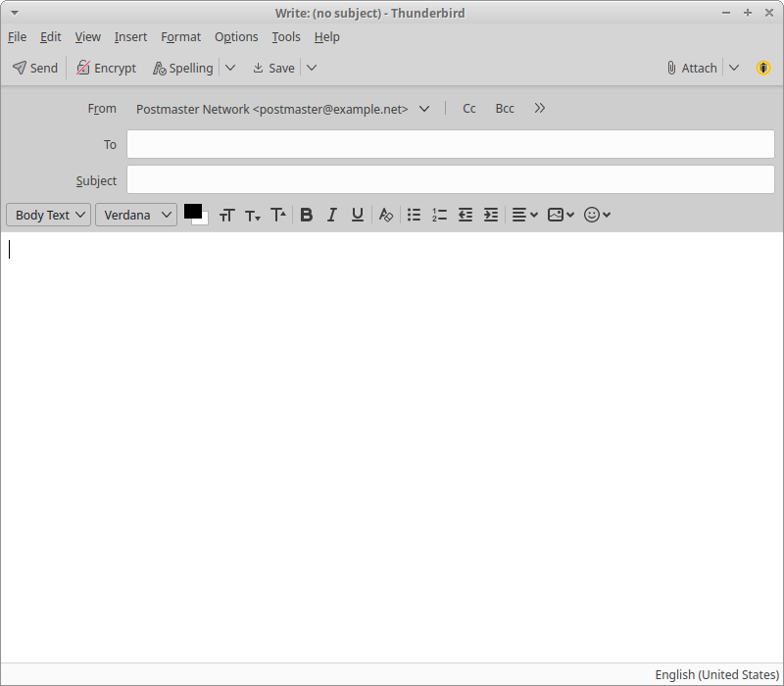Toggle bold formatting
This screenshot has height=686, width=784.
(x=307, y=215)
